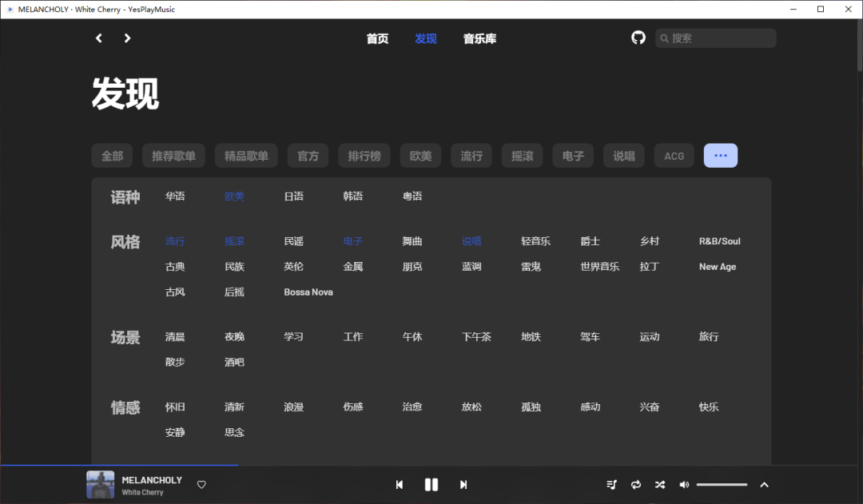Toggle 思念 mood tag
The height and width of the screenshot is (504, 863).
234,432
